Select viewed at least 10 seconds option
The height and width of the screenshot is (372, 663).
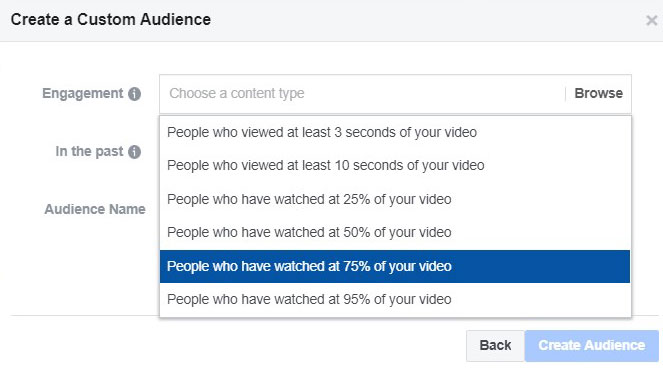[395, 165]
